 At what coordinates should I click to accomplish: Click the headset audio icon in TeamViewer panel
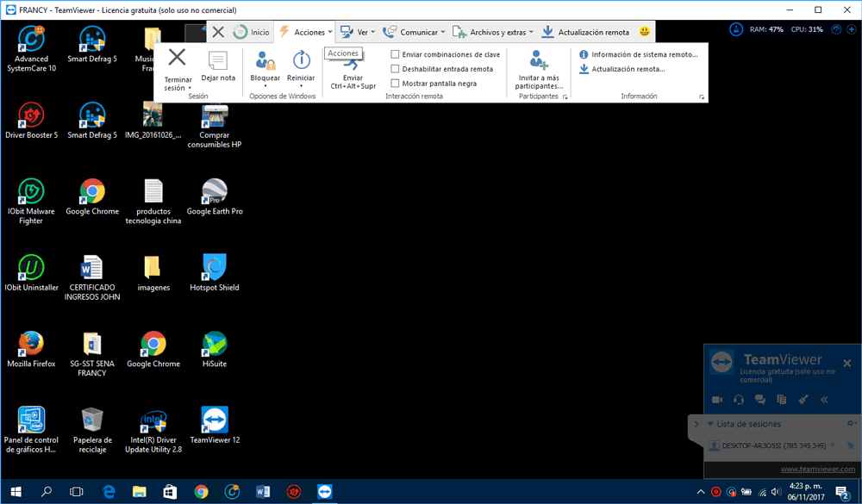739,400
